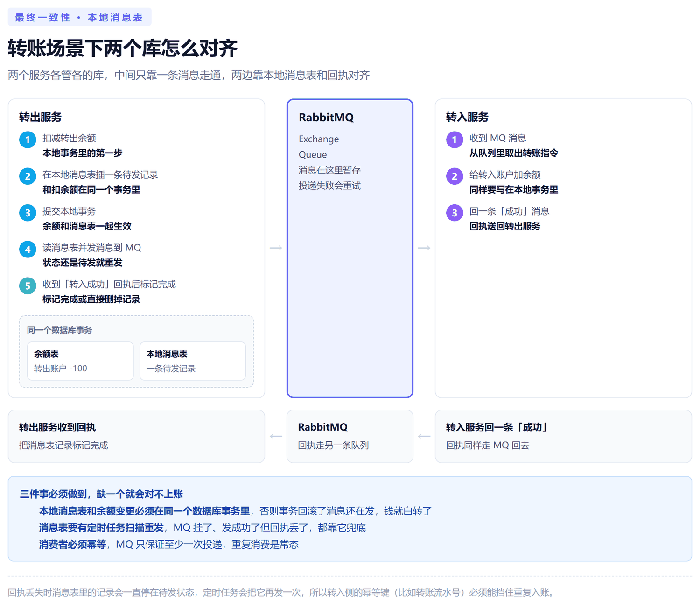Click the title 转账场景下两个库怎么对齐
This screenshot has height=605, width=700.
pos(123,49)
